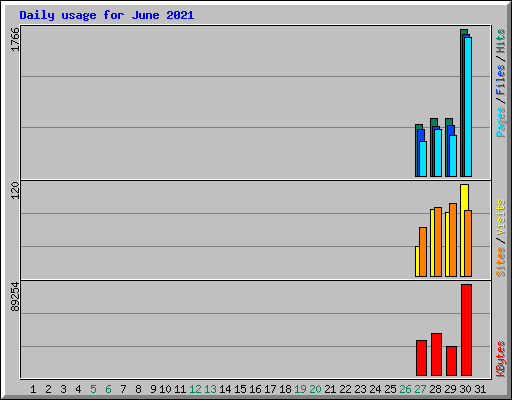Click day label 28 on the x-axis
512x400 pixels.
tap(435, 389)
